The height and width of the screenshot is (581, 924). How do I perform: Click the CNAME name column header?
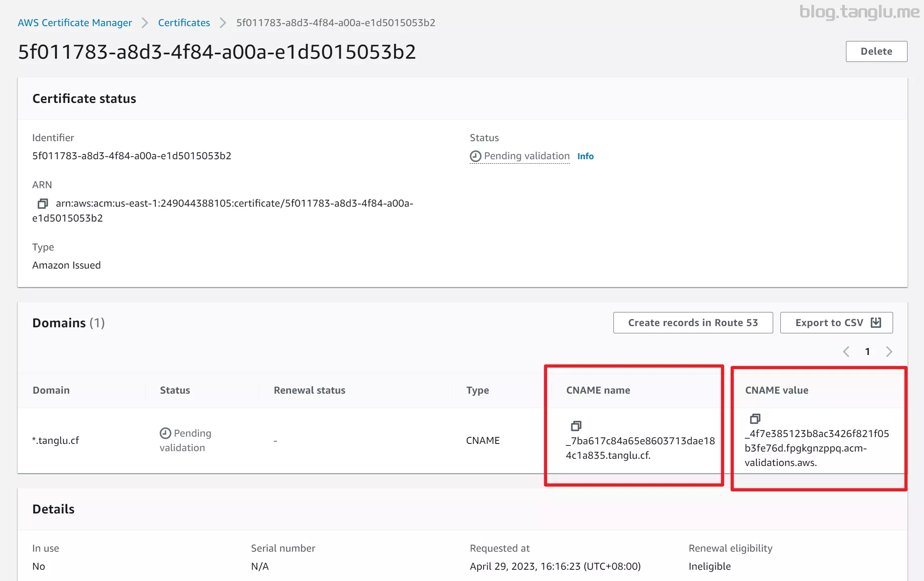point(598,390)
